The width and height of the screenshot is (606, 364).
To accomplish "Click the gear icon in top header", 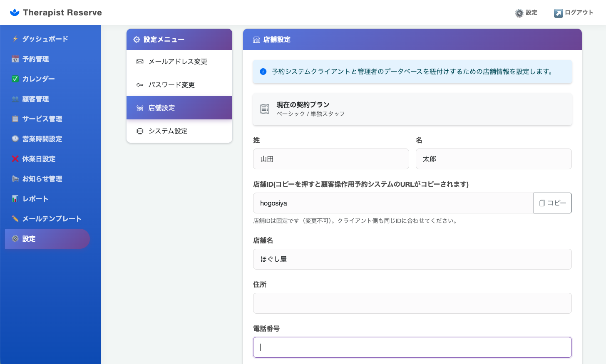I will coord(519,13).
